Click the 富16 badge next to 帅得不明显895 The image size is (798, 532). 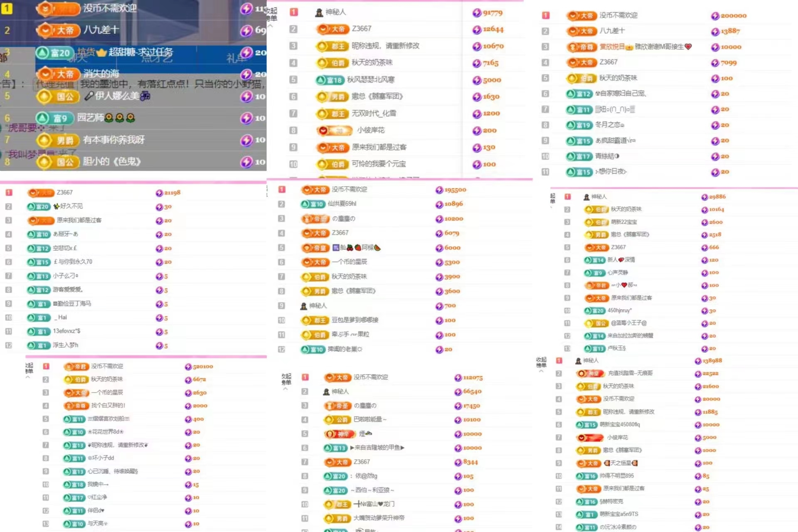tap(587, 476)
